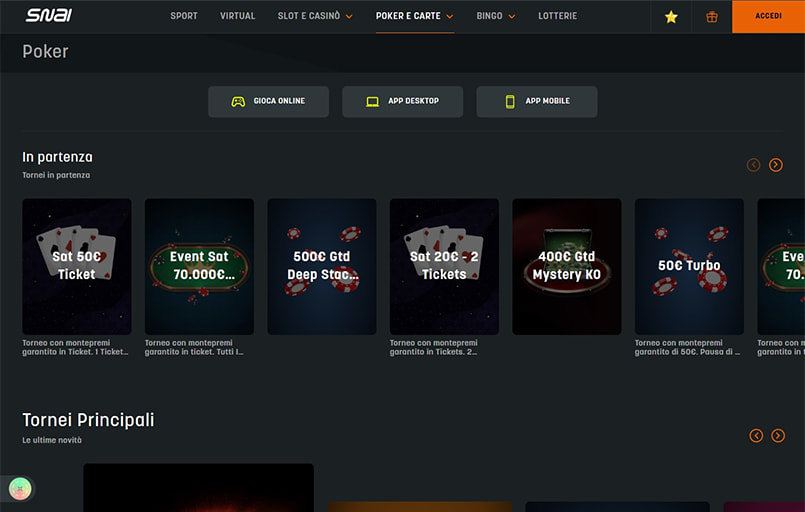The width and height of the screenshot is (805, 512).
Task: Go to previous tournaments in In partenza
Action: [x=753, y=165]
